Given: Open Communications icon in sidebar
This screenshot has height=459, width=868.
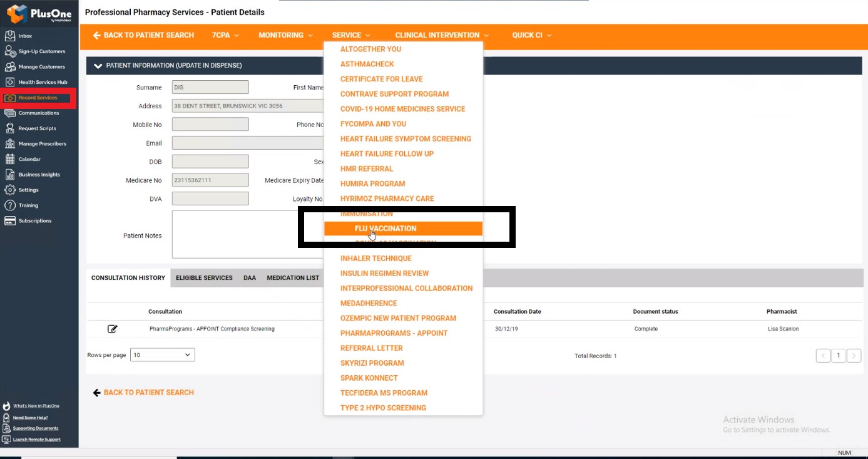Looking at the screenshot, I should click(x=9, y=113).
